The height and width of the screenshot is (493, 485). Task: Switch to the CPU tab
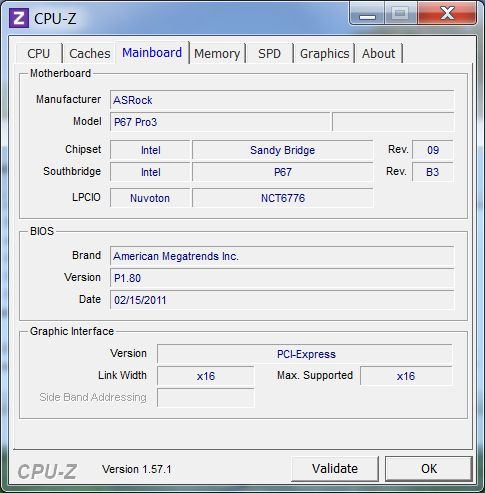point(39,53)
